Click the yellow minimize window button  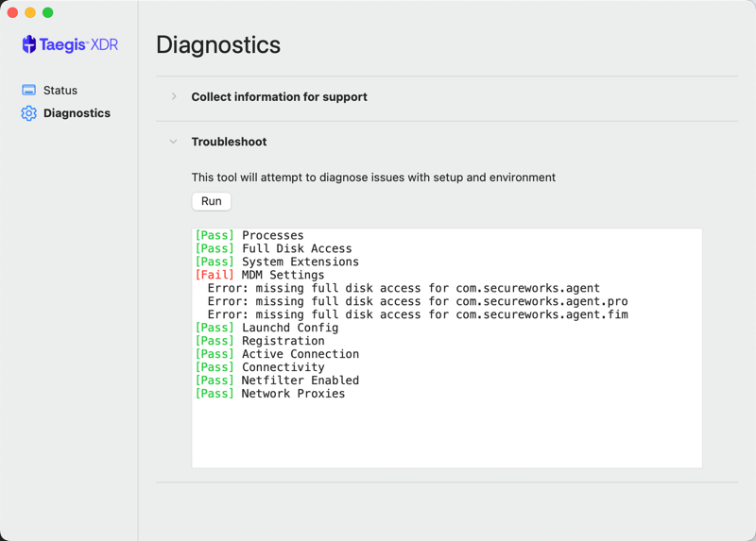point(30,12)
